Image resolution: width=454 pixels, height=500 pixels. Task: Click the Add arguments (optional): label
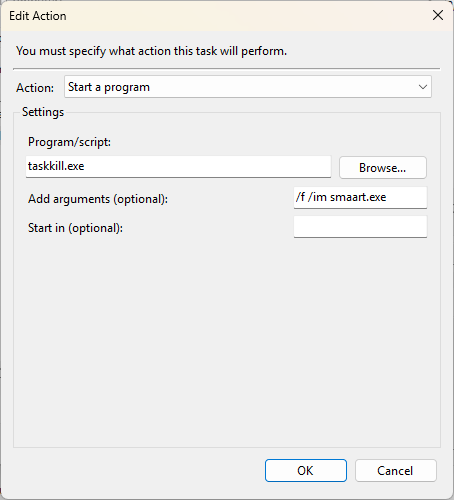pyautogui.click(x=98, y=199)
